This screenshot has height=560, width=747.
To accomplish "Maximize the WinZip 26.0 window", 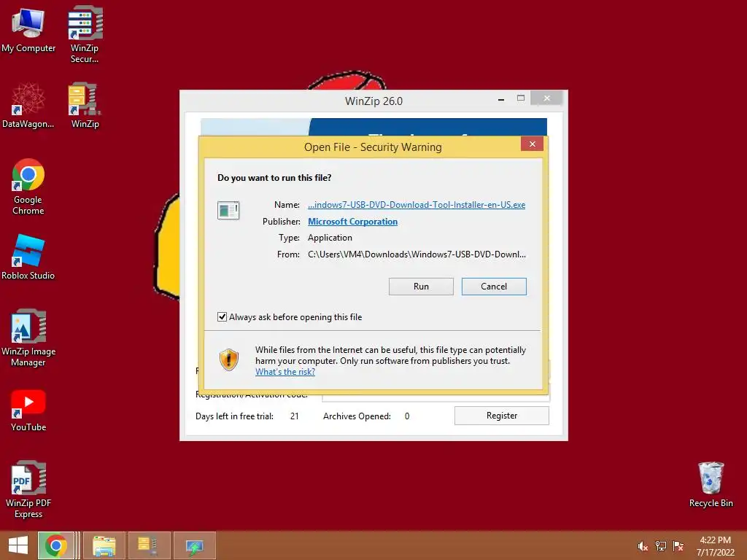I will (521, 98).
